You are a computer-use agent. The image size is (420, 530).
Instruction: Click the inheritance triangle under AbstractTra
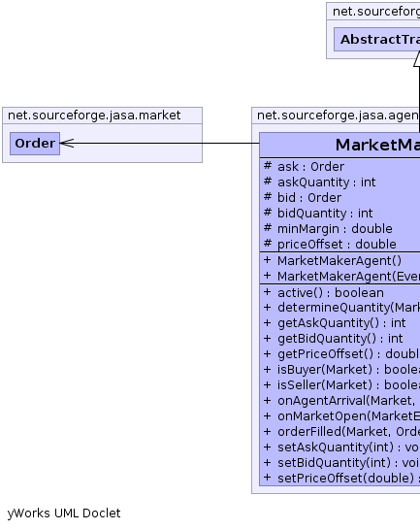417,60
